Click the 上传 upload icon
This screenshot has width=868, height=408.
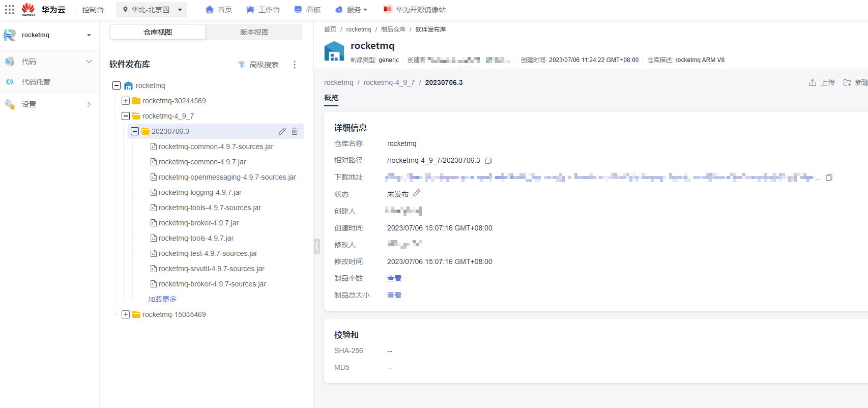pyautogui.click(x=813, y=82)
